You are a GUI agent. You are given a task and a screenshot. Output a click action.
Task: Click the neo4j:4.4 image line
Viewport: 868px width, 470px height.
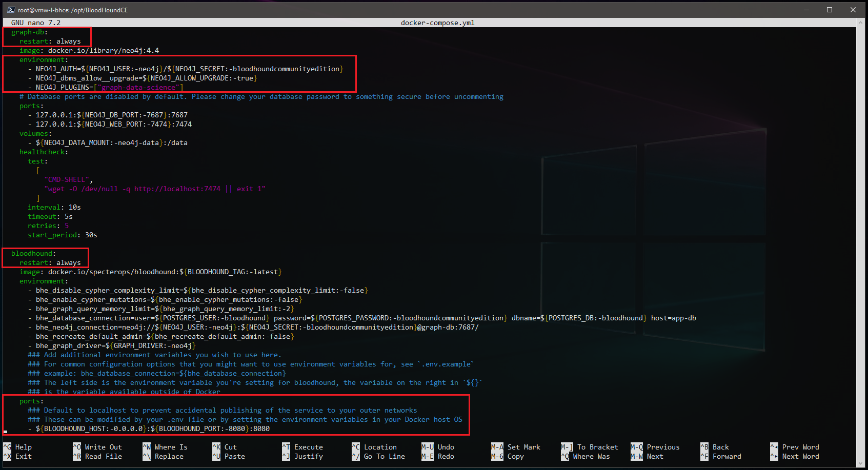[x=89, y=50]
